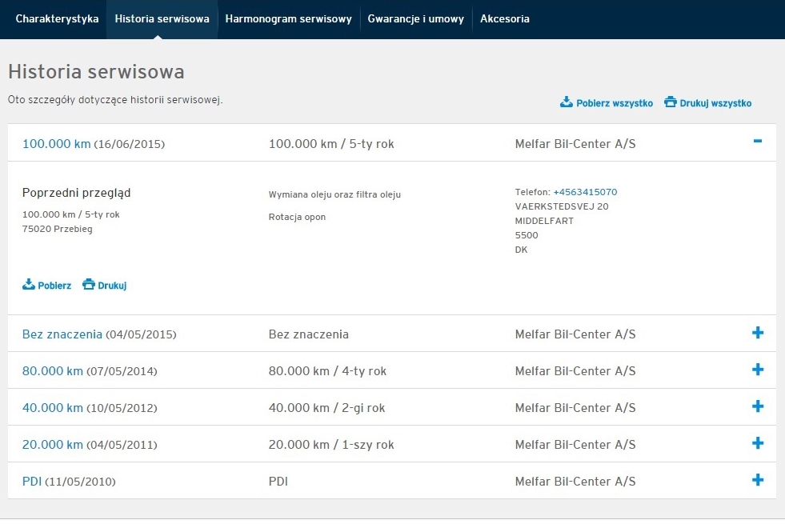Image resolution: width=785 pixels, height=532 pixels.
Task: Collapse the 100.000 km service entry with minus
Action: [757, 142]
